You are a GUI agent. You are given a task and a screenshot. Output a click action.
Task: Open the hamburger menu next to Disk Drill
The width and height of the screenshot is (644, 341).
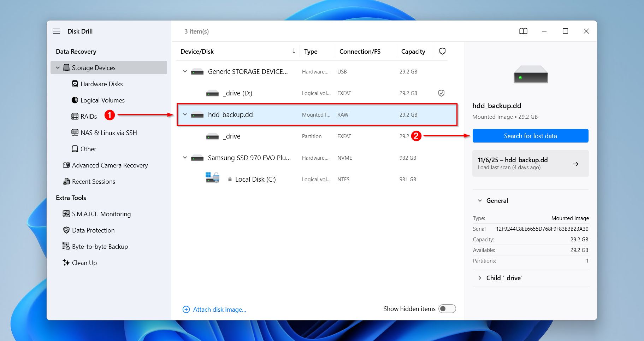point(57,31)
